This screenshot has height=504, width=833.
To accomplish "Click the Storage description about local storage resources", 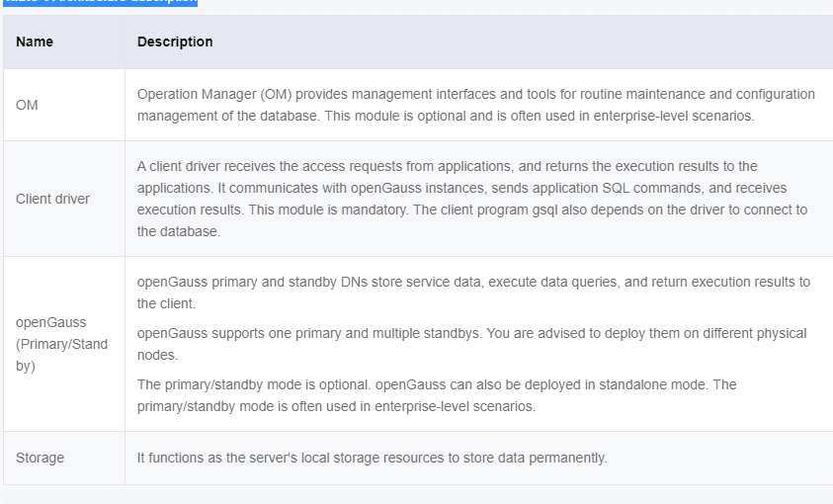I will click(x=372, y=458).
